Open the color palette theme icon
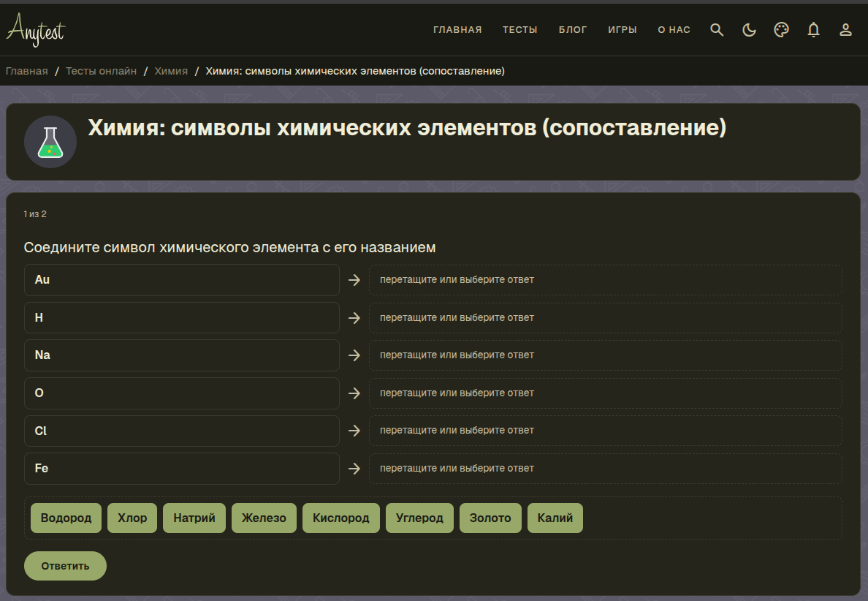 click(x=781, y=30)
